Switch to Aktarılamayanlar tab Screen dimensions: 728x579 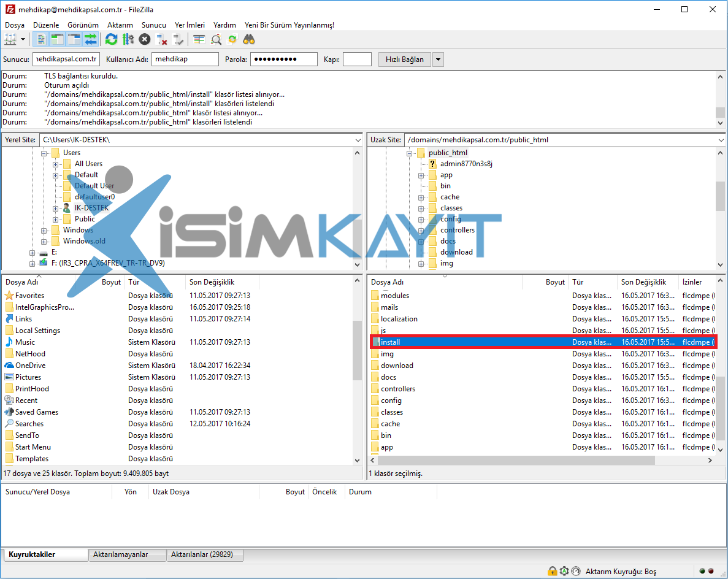click(x=127, y=554)
